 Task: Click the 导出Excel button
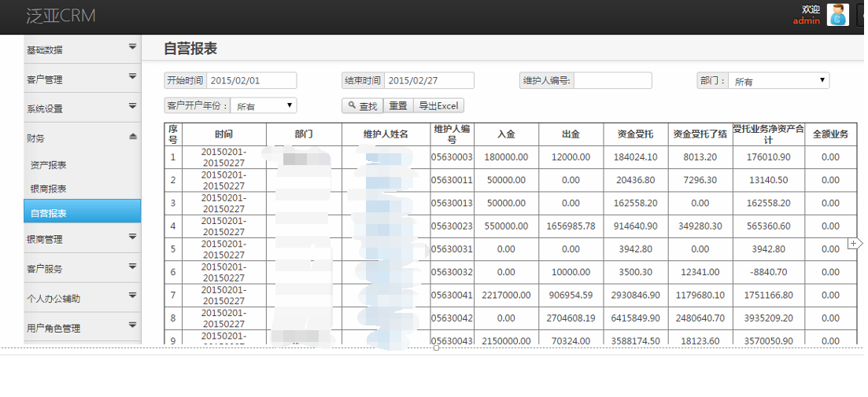[438, 105]
